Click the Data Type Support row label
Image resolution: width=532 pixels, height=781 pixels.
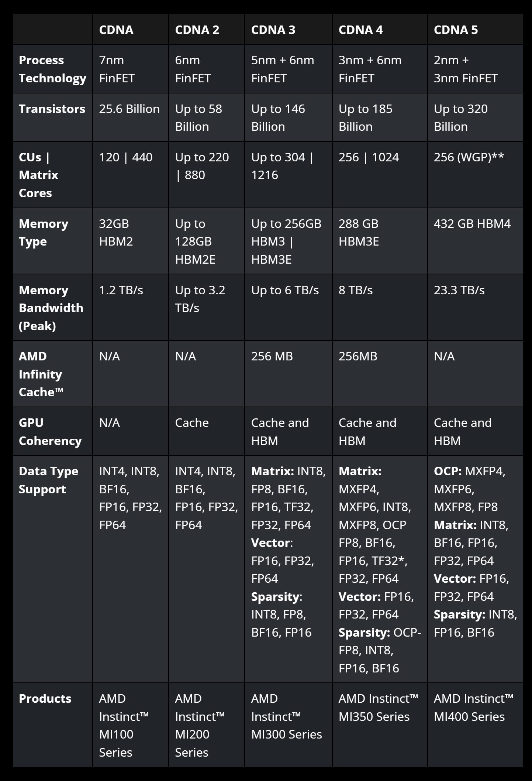click(x=48, y=480)
